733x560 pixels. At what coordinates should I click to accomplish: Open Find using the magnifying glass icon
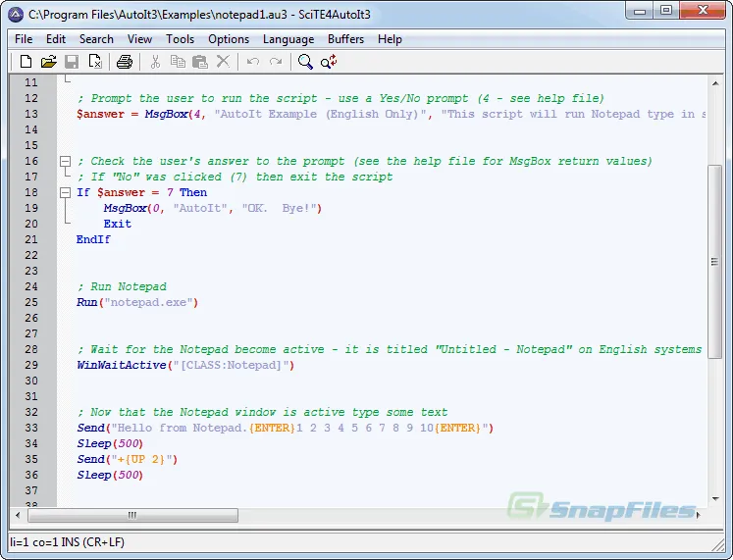(305, 61)
